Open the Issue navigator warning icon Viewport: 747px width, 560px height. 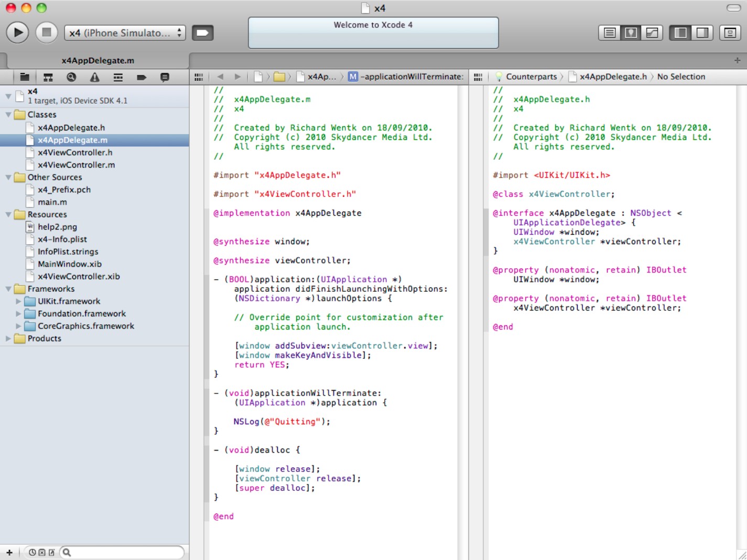94,77
